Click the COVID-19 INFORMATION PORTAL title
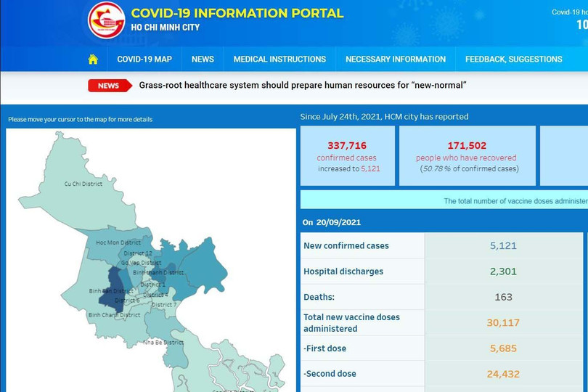 point(237,14)
